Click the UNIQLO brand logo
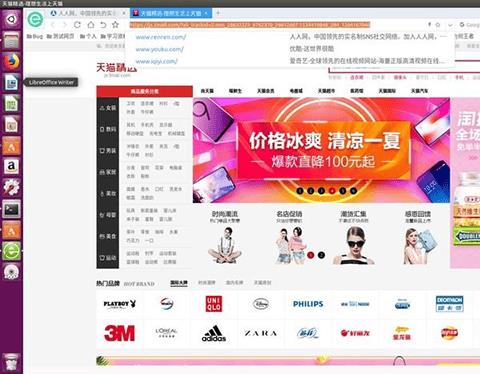The width and height of the screenshot is (480, 374). pos(214,304)
